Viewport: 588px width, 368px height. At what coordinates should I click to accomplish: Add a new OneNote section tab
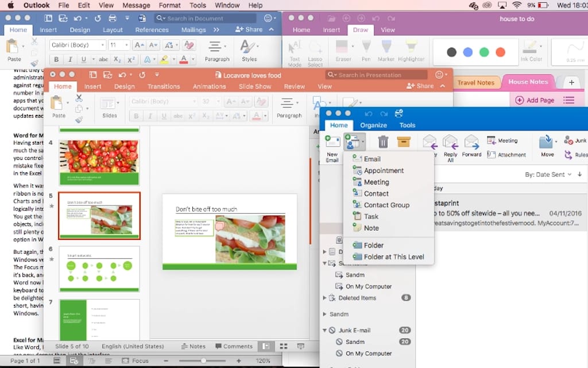point(571,82)
